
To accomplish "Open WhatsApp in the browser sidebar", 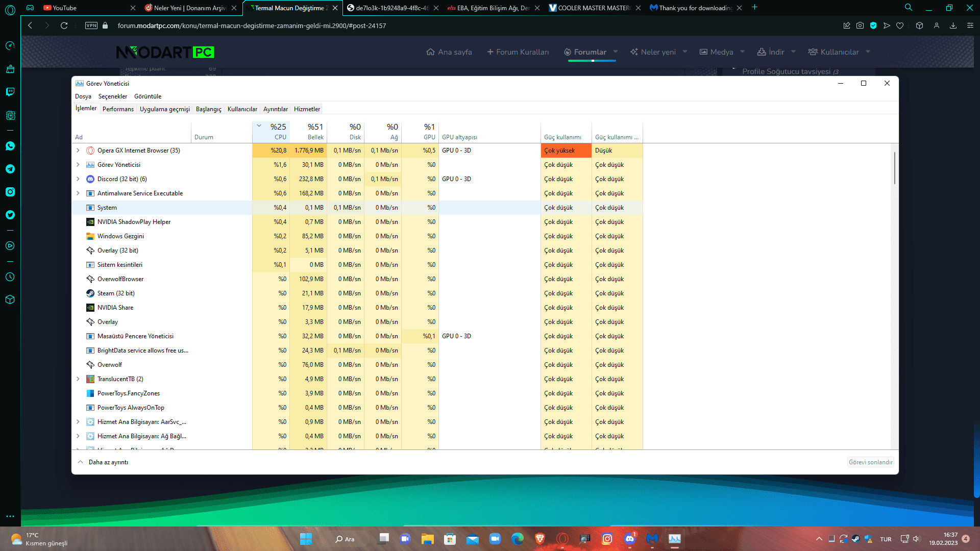I will tap(10, 146).
